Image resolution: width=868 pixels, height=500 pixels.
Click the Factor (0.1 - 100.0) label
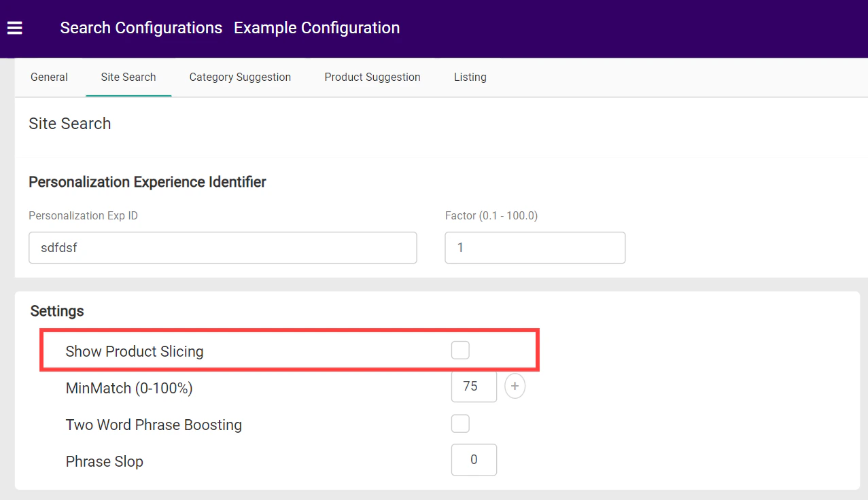[x=491, y=216]
